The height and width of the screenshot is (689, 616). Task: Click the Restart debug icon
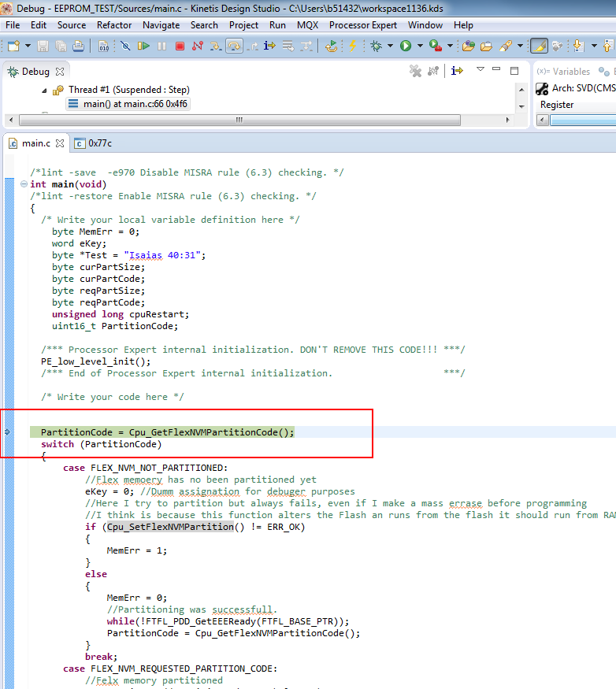point(331,46)
